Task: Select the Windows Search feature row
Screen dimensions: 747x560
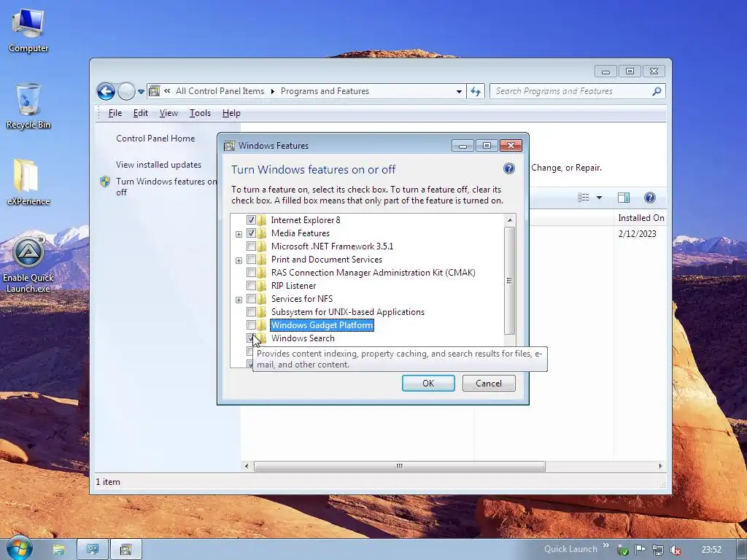Action: pyautogui.click(x=303, y=338)
